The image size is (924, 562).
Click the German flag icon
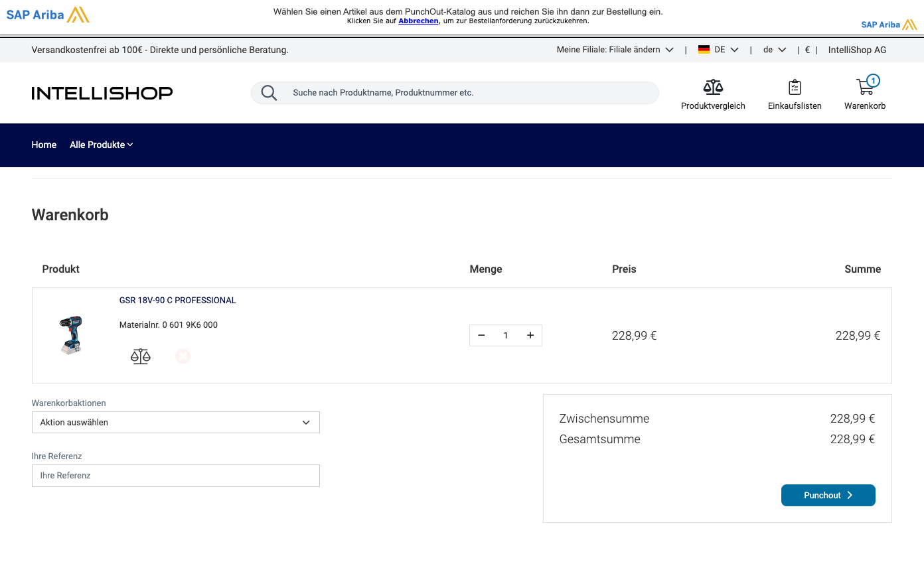(x=704, y=50)
